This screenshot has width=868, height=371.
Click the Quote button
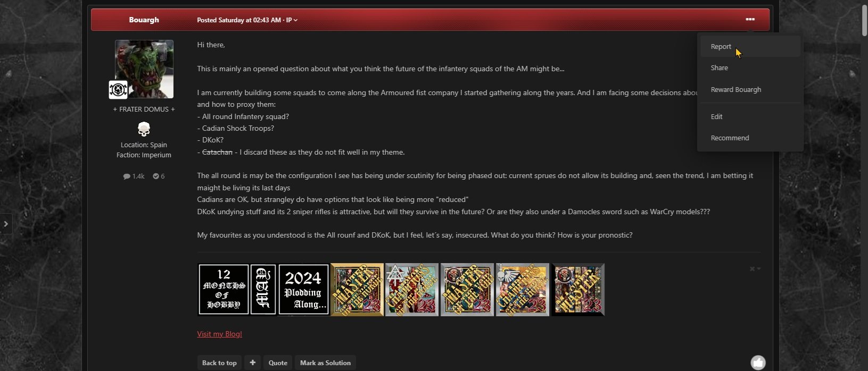[x=278, y=362]
